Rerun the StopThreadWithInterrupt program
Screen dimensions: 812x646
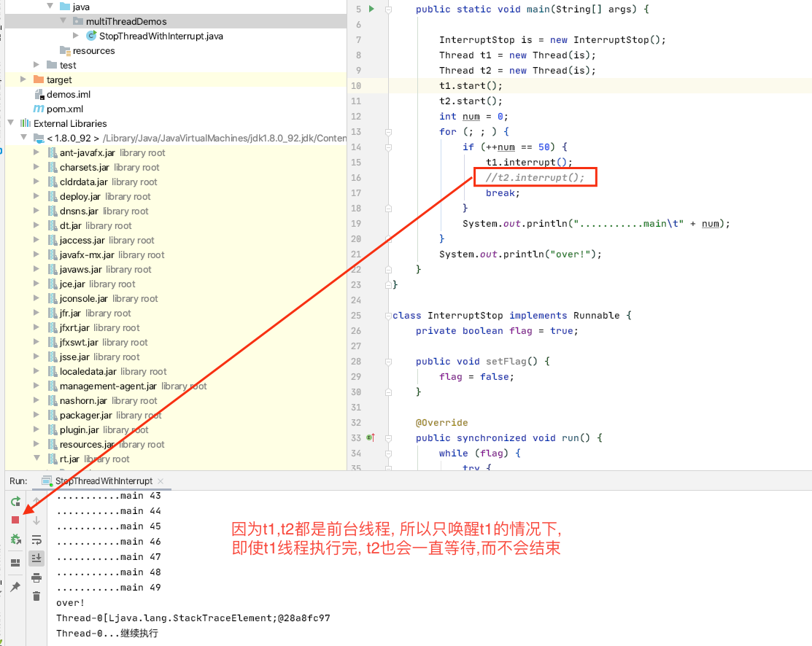point(15,502)
